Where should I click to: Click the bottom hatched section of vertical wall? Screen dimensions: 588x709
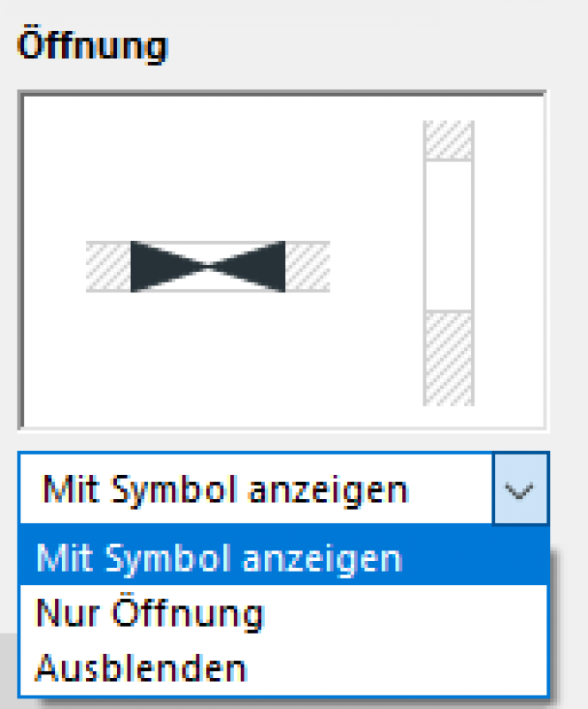(448, 357)
